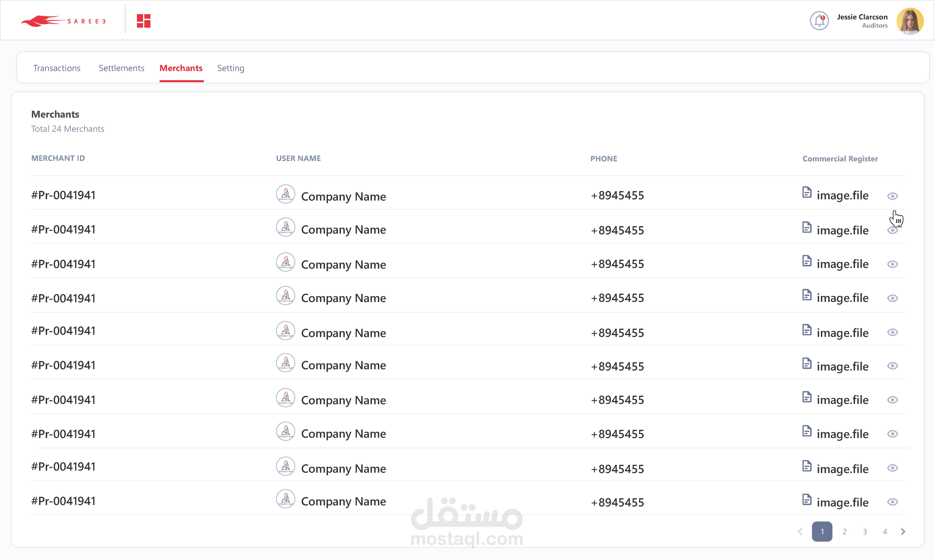Switch to the Settlements tab

(121, 68)
